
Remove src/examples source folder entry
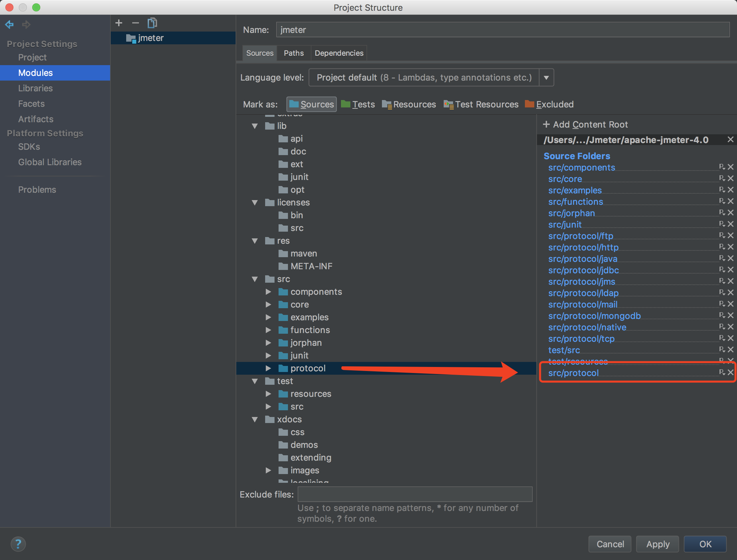731,190
